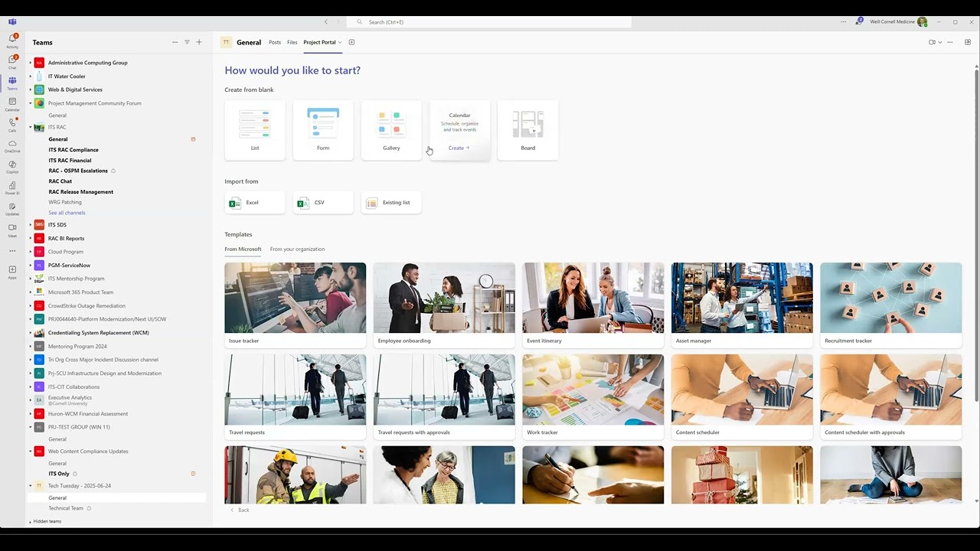Select the Project Portal tab

click(319, 42)
